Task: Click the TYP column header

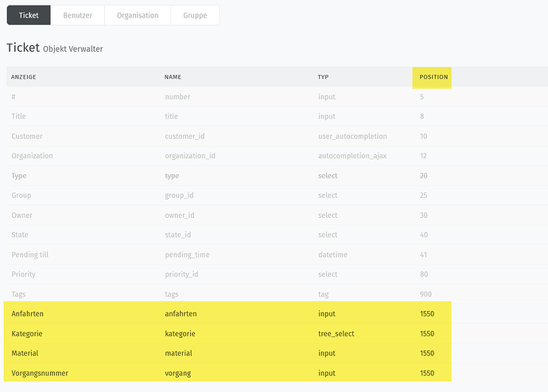Action: 323,77
